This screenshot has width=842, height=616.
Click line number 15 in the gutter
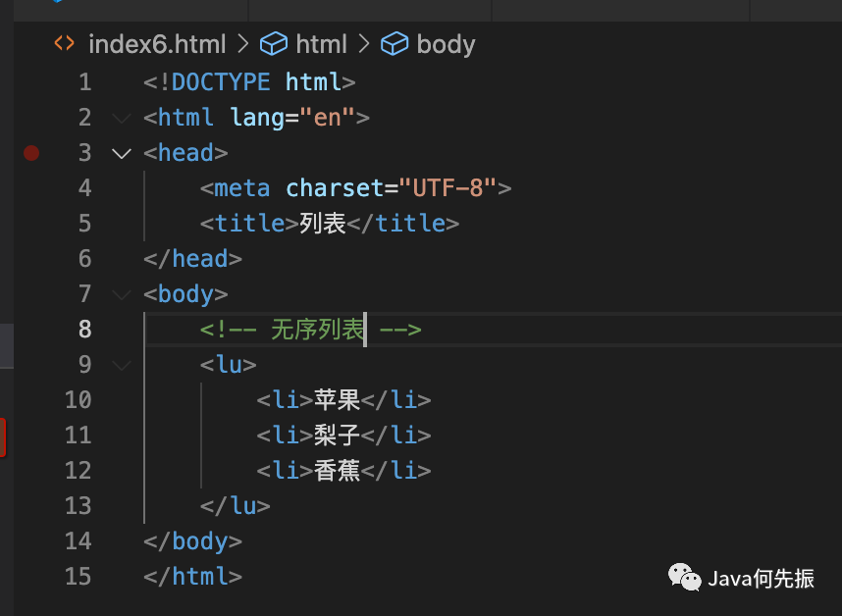coord(78,577)
